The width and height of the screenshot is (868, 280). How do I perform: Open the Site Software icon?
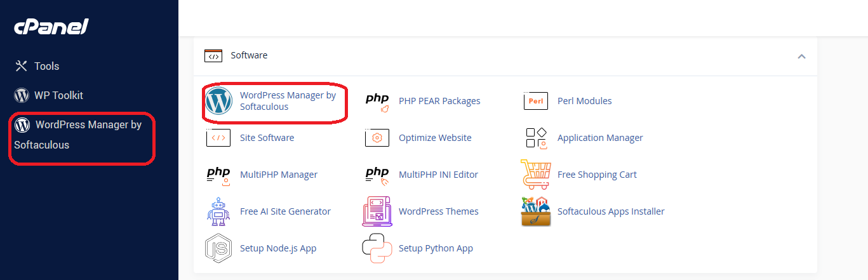218,138
